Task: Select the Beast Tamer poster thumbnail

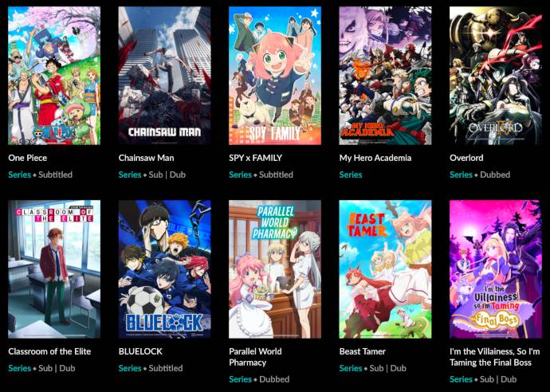Action: coord(385,269)
